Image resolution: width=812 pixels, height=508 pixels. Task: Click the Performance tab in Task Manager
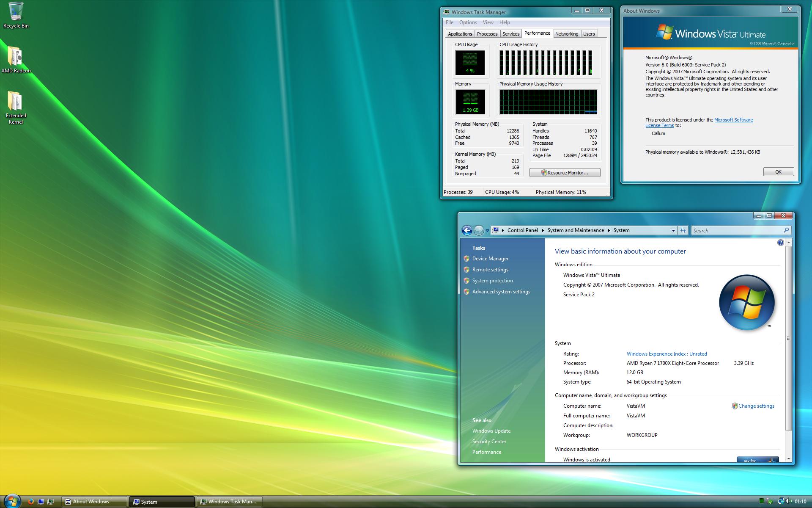(x=536, y=33)
